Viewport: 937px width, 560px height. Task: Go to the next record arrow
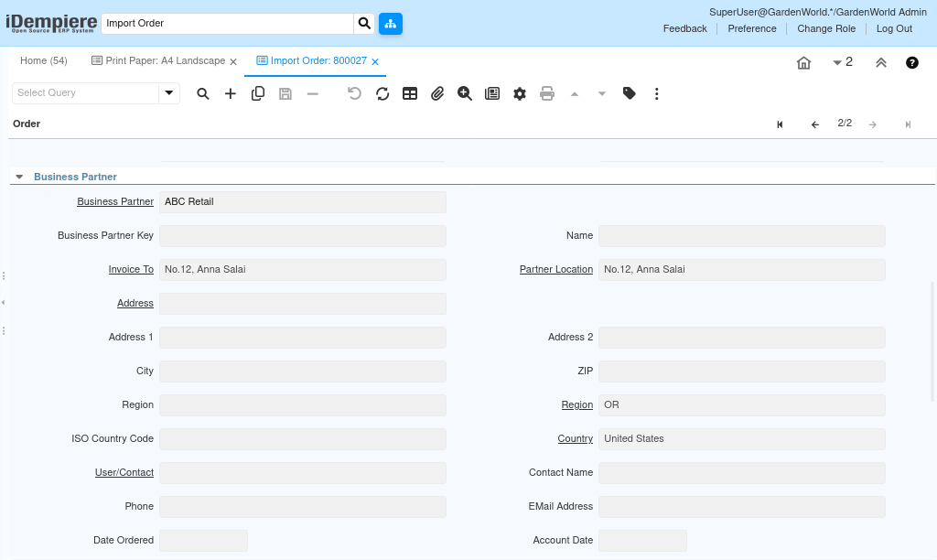click(873, 124)
